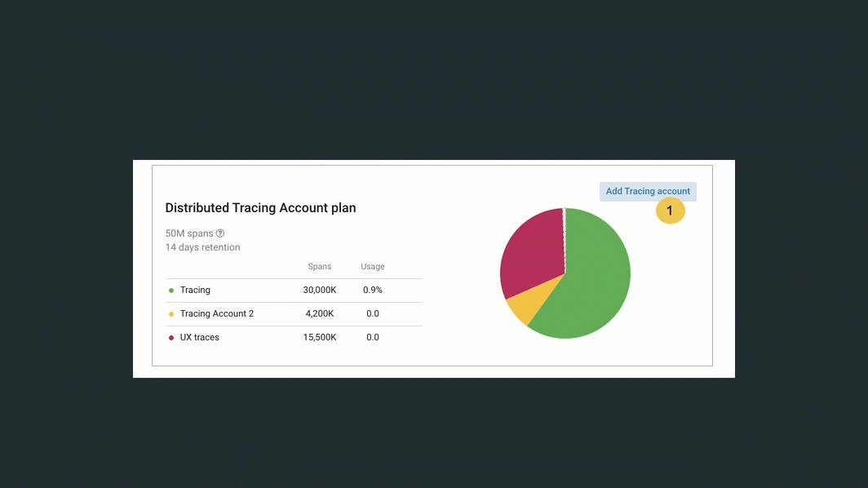868x488 pixels.
Task: Open the 50M spans help tooltip
Action: (x=220, y=233)
